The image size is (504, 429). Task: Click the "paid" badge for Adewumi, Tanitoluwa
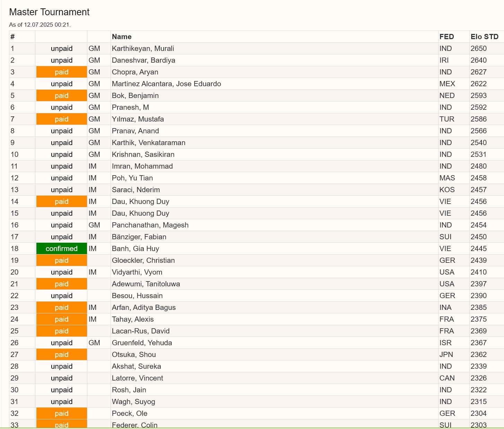[62, 284]
